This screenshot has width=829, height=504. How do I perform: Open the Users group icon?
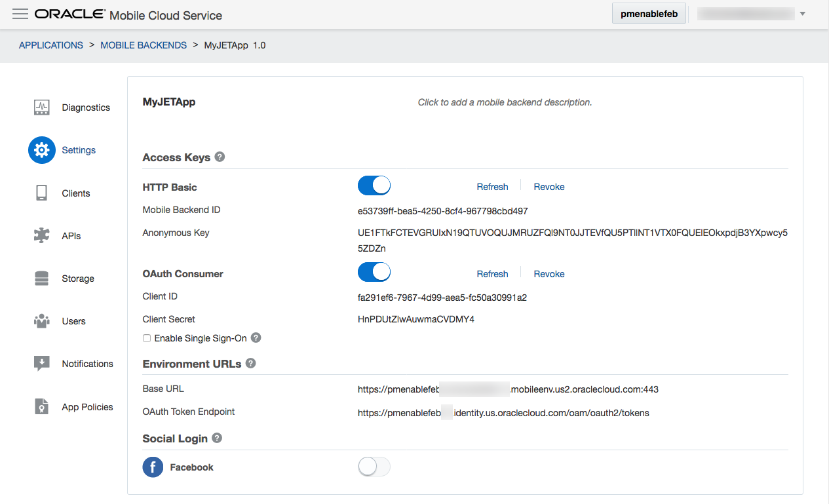click(42, 321)
